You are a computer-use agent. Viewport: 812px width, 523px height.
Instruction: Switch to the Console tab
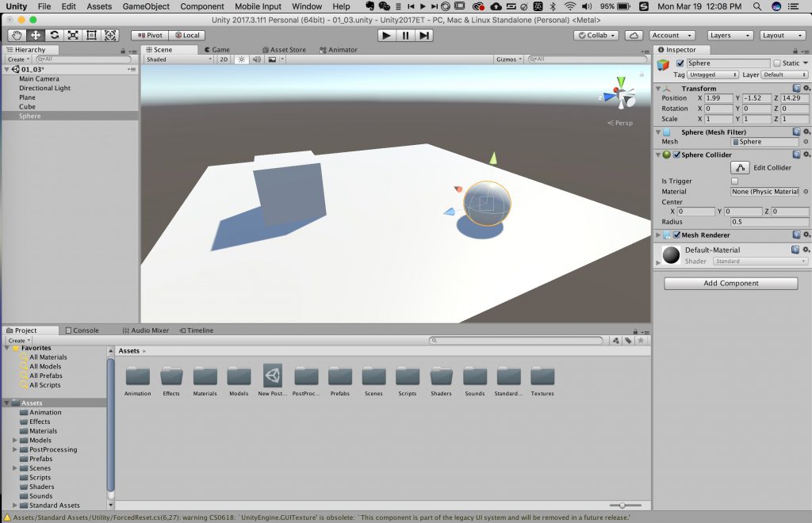tap(82, 330)
